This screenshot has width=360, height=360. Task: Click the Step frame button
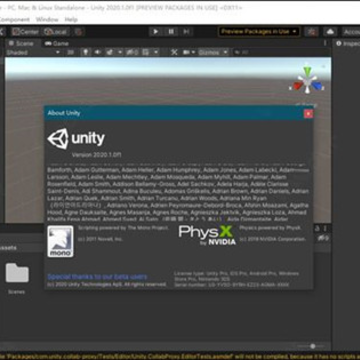pyautogui.click(x=186, y=32)
